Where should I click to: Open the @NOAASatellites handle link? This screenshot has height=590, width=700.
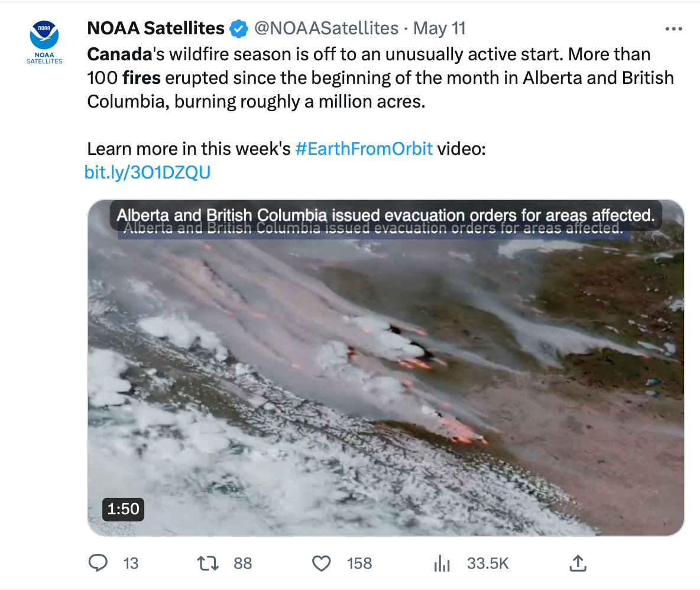pos(326,28)
